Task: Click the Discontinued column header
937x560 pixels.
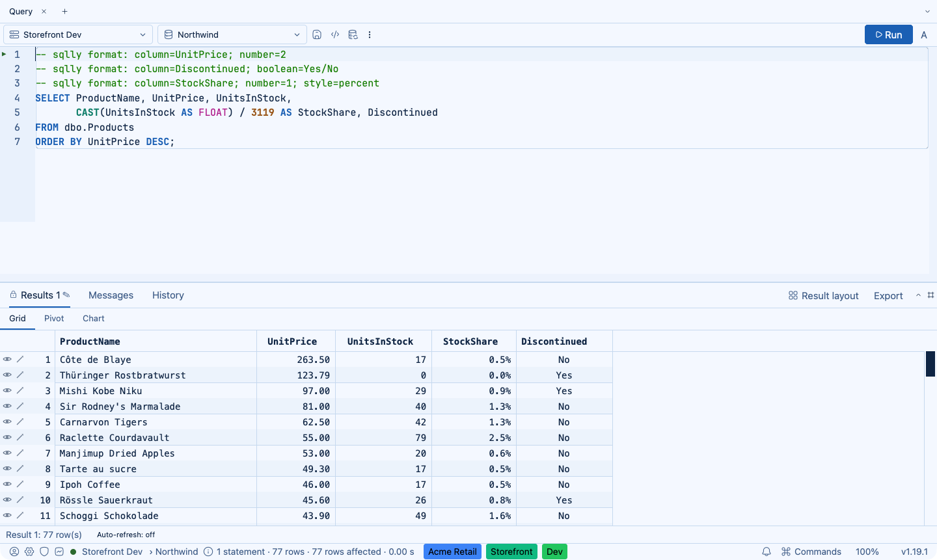Action: coord(564,341)
